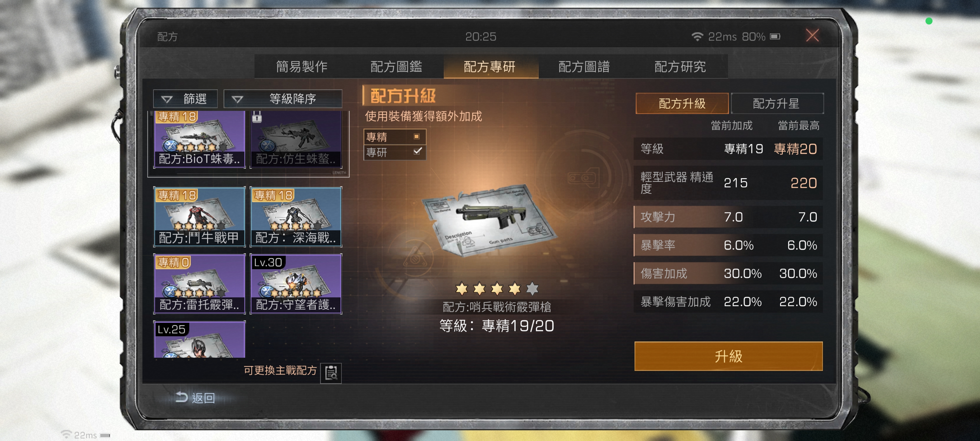980x441 pixels.
Task: Click the red X close icon
Action: tap(812, 36)
